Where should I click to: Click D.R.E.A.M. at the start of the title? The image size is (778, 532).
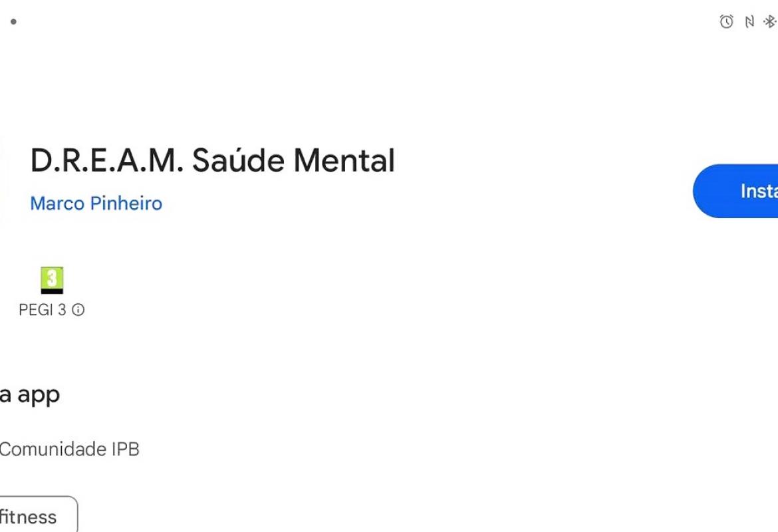[106, 160]
